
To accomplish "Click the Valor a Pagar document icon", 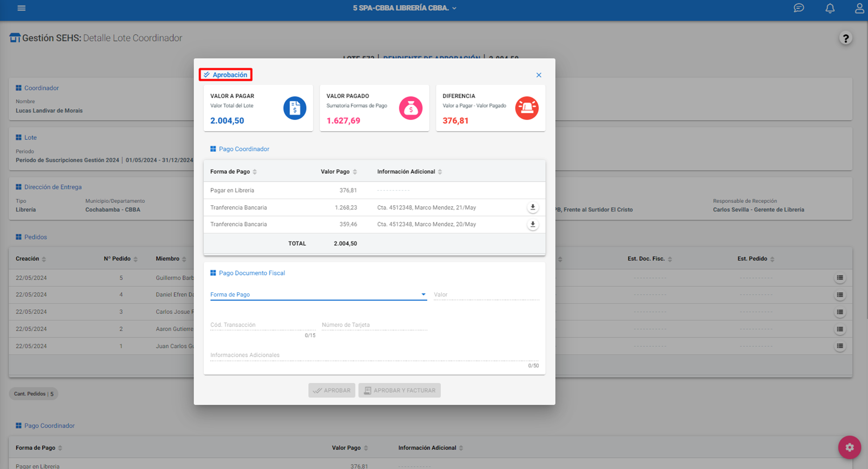I will (x=294, y=108).
